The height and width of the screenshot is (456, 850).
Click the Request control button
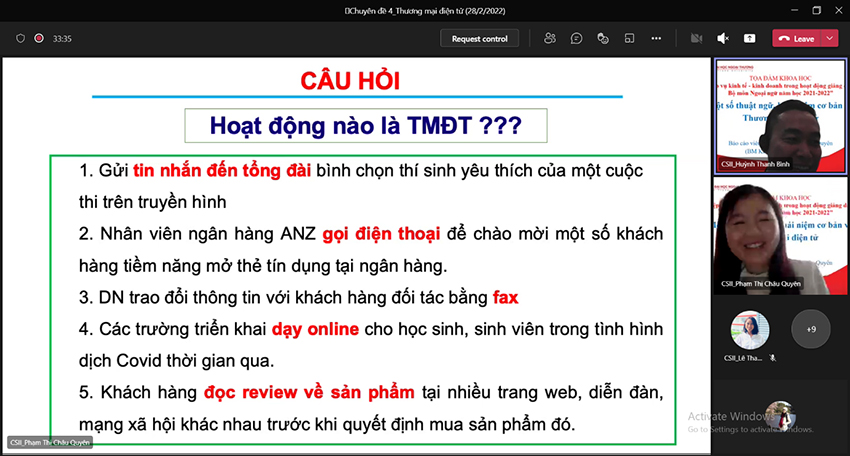[480, 38]
